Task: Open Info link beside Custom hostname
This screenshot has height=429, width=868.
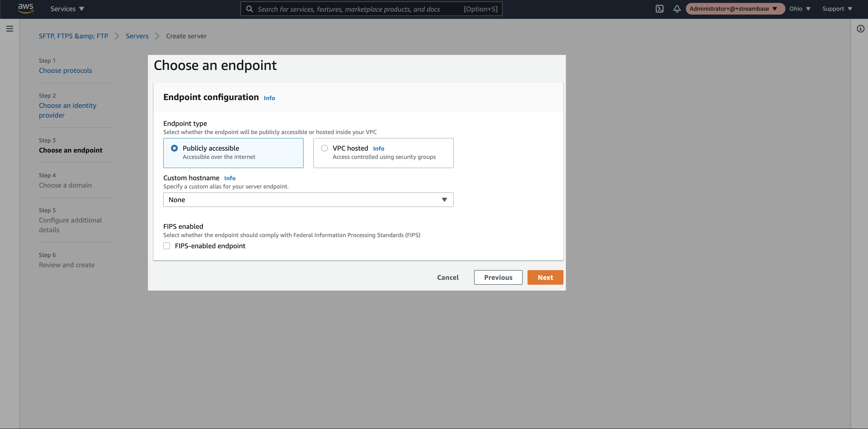Action: 230,178
